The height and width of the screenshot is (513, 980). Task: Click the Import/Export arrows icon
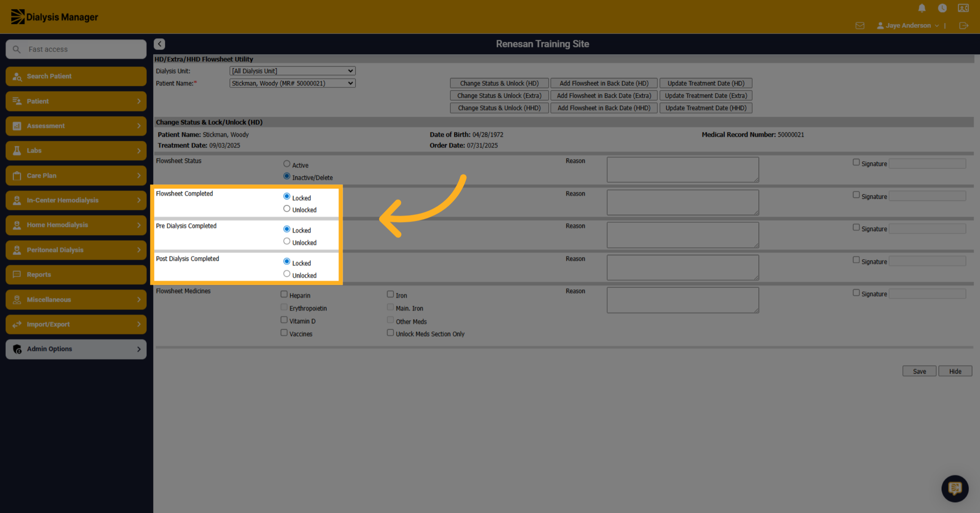point(17,324)
